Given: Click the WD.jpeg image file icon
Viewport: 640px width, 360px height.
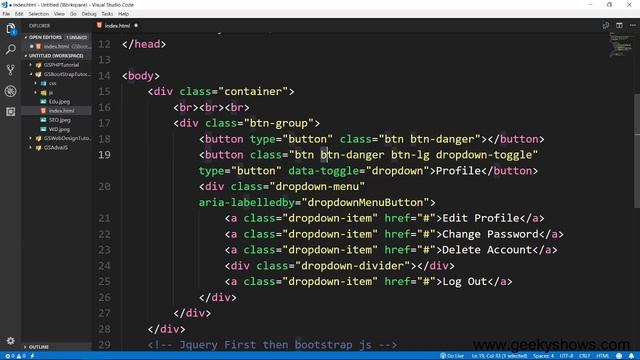Looking at the screenshot, I should pyautogui.click(x=43, y=129).
